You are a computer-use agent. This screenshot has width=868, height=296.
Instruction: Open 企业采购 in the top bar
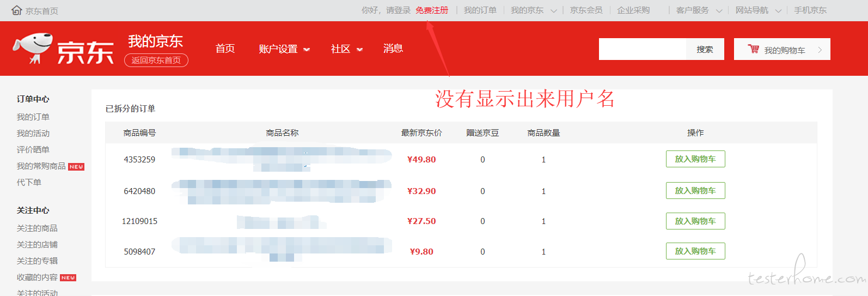point(633,10)
